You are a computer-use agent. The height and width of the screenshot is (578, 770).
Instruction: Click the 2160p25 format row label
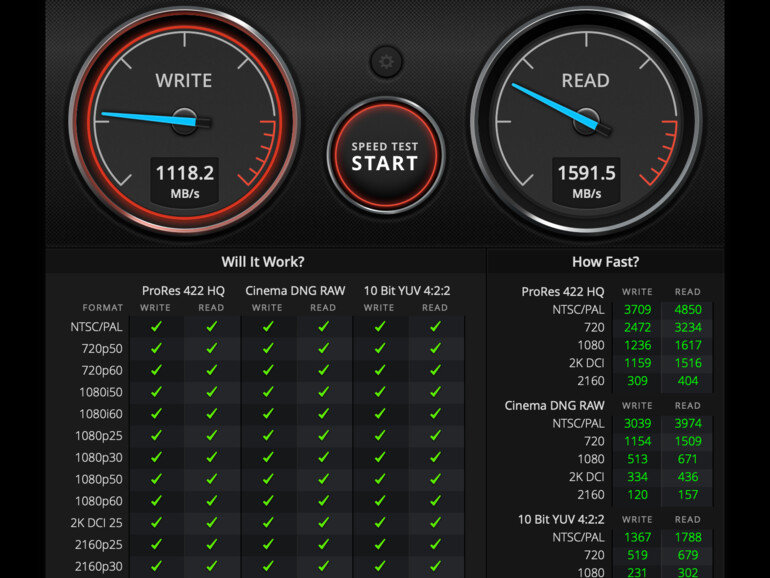(99, 545)
